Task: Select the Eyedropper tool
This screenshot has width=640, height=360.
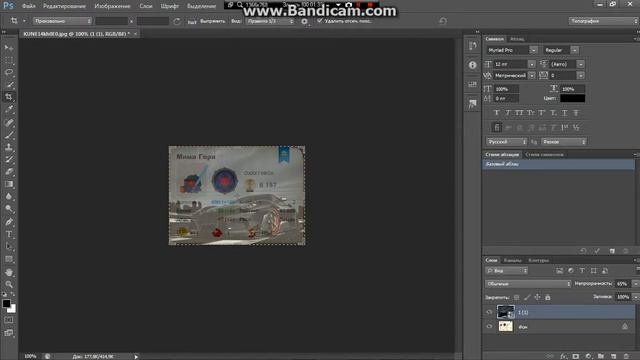Action: (x=9, y=109)
